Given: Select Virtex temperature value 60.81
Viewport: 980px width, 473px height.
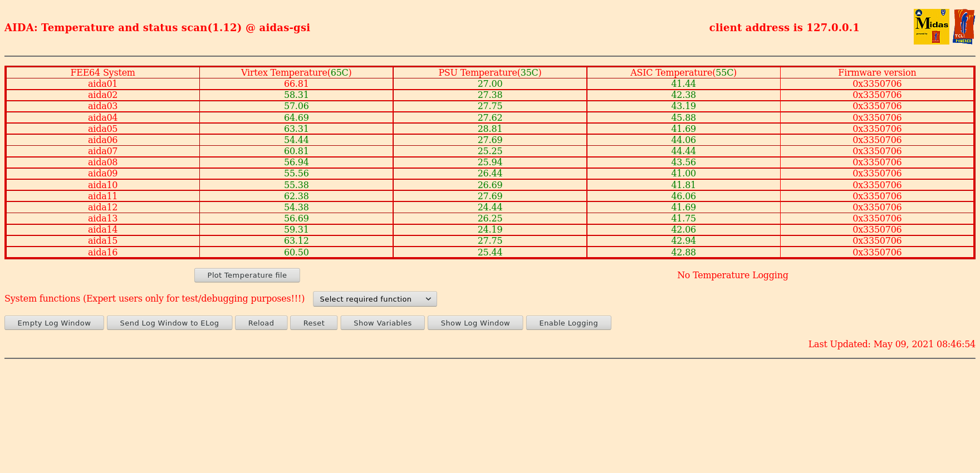Looking at the screenshot, I should tap(296, 151).
